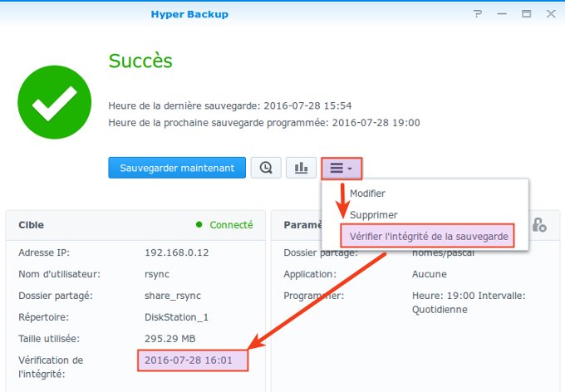Click the Succès status heading
This screenshot has width=565, height=392.
140,61
